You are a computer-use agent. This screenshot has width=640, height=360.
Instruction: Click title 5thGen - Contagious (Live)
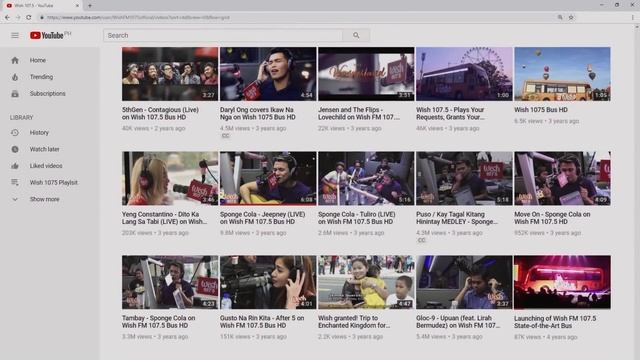pyautogui.click(x=160, y=113)
